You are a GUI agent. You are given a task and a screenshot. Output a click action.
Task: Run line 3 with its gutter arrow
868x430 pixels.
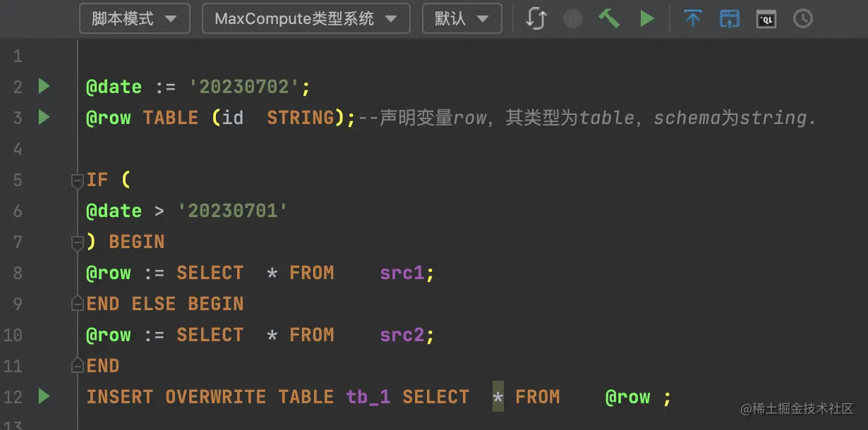point(44,117)
